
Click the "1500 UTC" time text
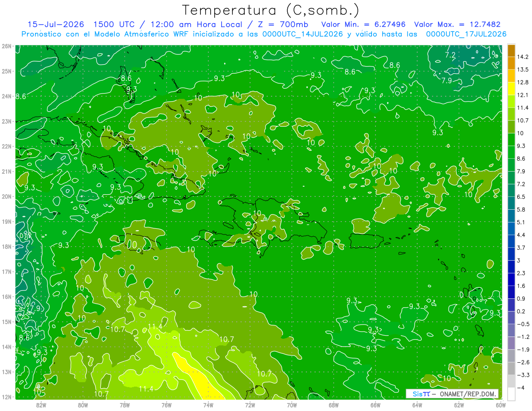115,24
